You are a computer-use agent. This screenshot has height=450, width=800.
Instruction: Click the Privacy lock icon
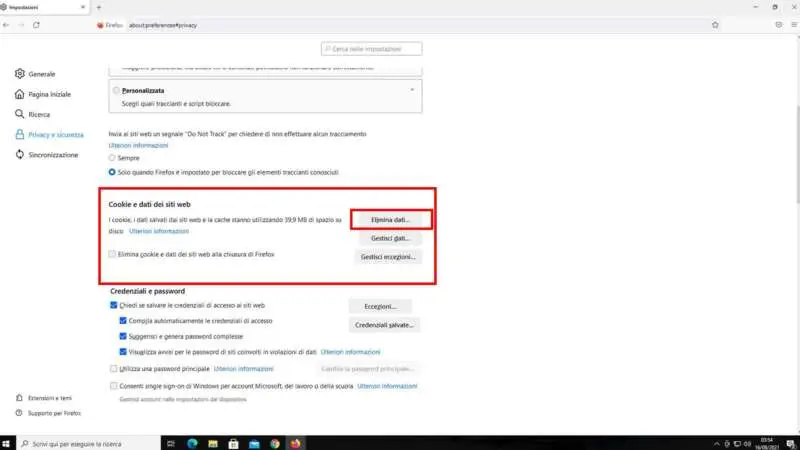coord(19,135)
